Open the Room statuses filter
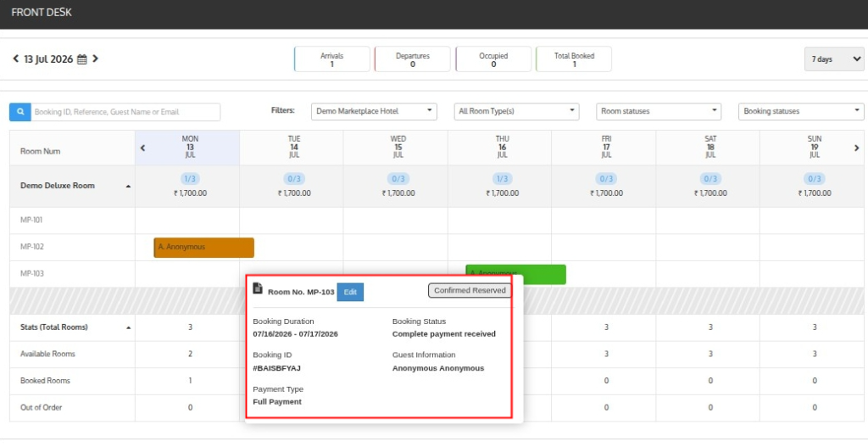 (659, 111)
